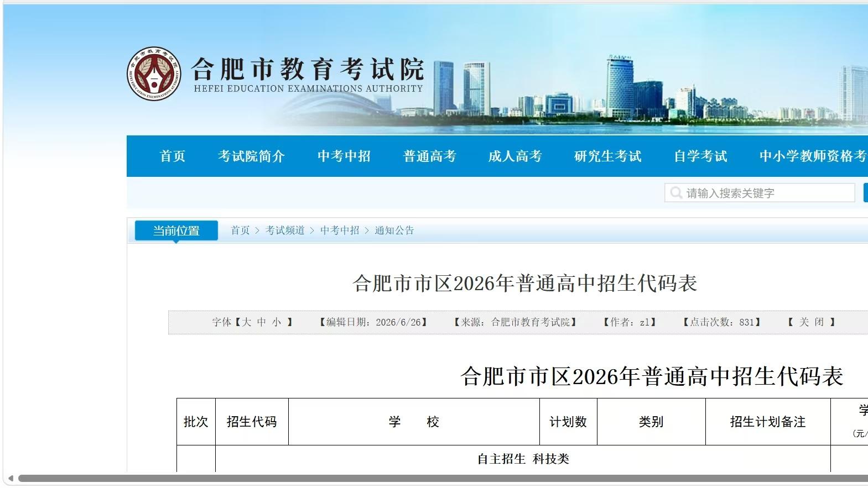
Task: Click the horizontal scrollbar left arrow
Action: click(11, 479)
